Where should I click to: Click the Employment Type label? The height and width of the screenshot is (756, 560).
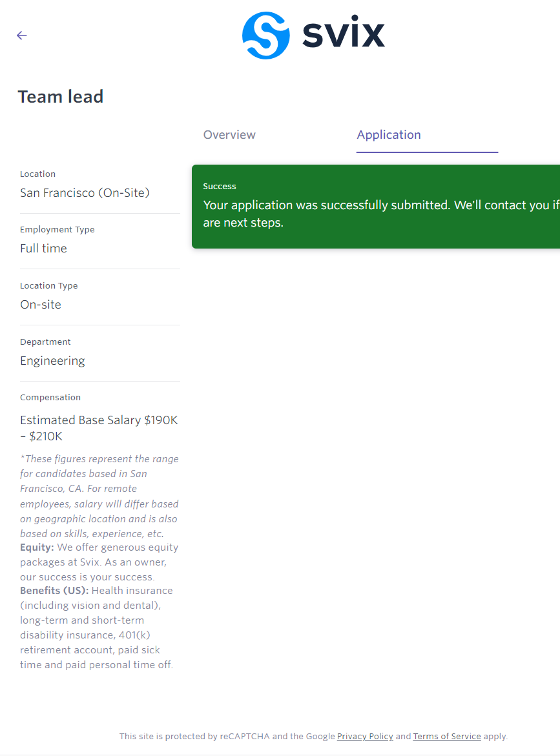57,230
